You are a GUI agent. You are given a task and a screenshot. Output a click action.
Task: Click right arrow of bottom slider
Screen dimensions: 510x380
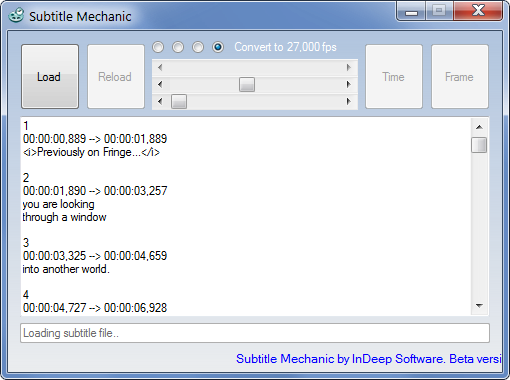coord(349,101)
